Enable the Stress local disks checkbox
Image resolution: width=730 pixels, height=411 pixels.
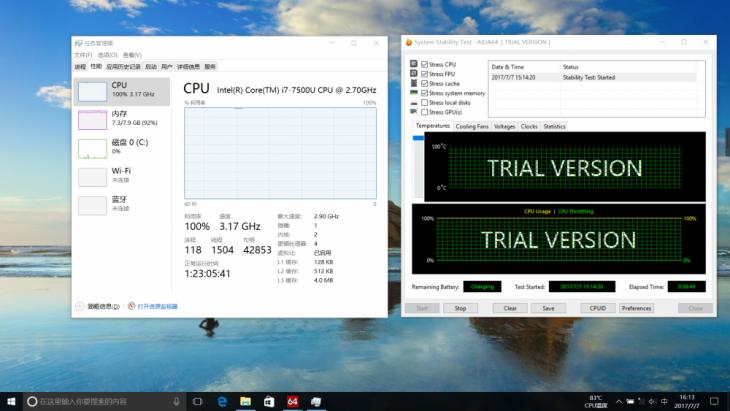tap(424, 102)
